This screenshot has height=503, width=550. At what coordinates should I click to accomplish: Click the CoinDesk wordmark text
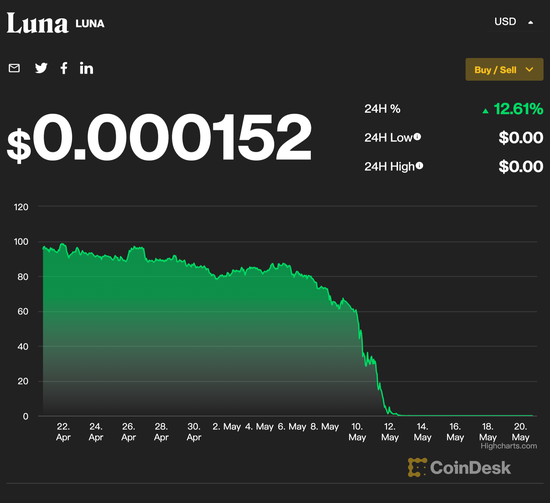(x=470, y=468)
